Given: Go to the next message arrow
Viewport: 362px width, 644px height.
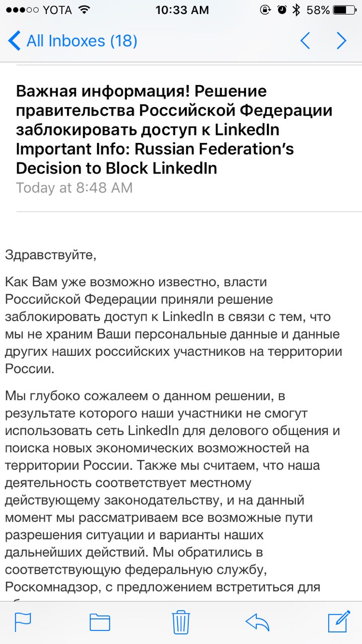Looking at the screenshot, I should (x=342, y=41).
